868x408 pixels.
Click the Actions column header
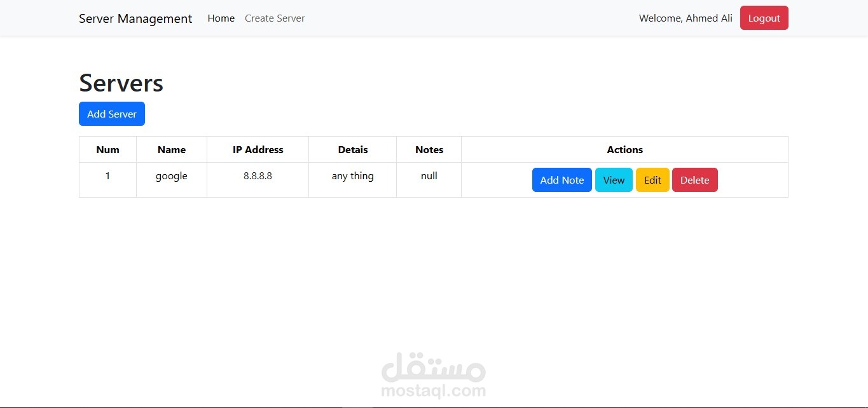tap(624, 149)
